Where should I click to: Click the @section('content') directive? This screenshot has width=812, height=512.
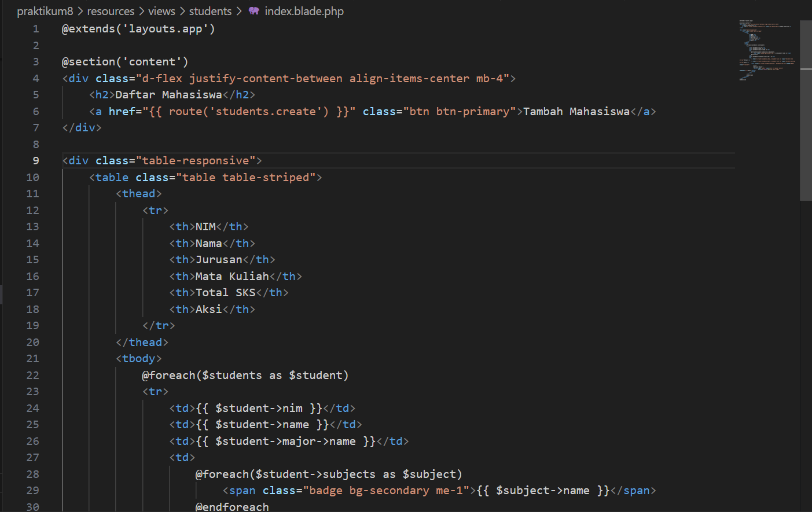click(x=125, y=62)
